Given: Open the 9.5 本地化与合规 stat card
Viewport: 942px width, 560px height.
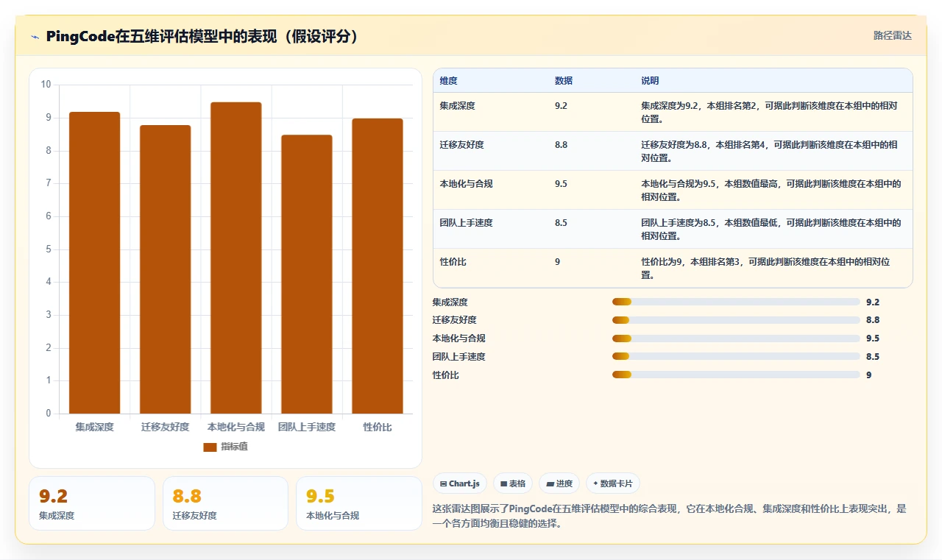Looking at the screenshot, I should coord(359,503).
